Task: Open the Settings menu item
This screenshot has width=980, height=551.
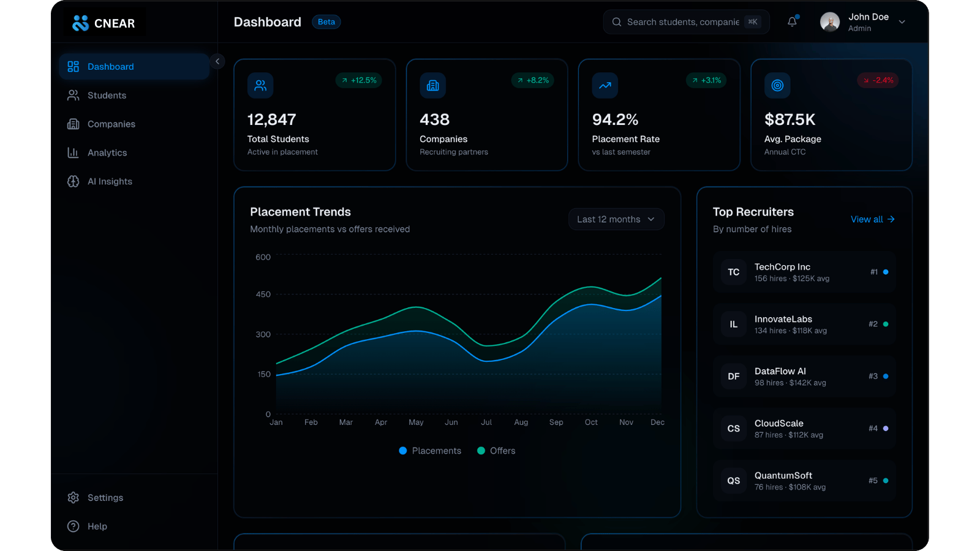Action: (x=105, y=497)
